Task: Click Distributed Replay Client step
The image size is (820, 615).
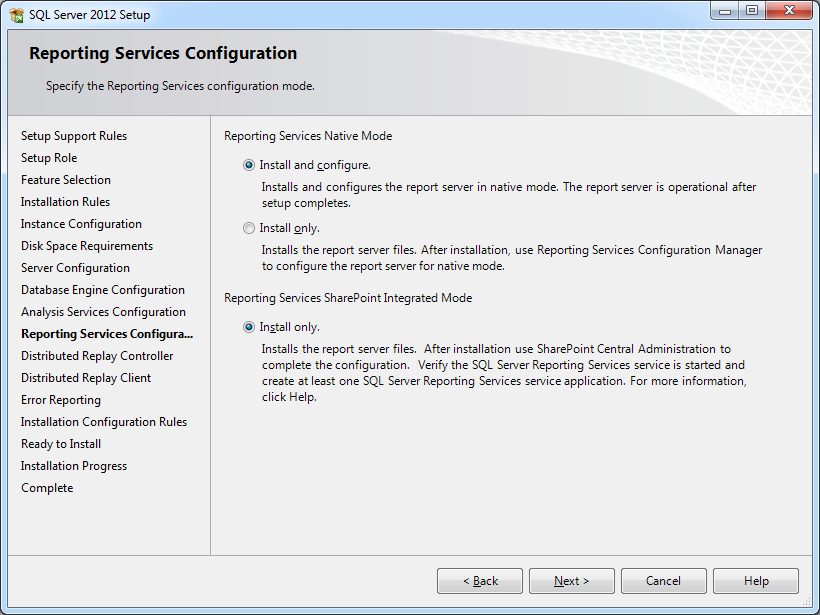Action: pyautogui.click(x=86, y=378)
